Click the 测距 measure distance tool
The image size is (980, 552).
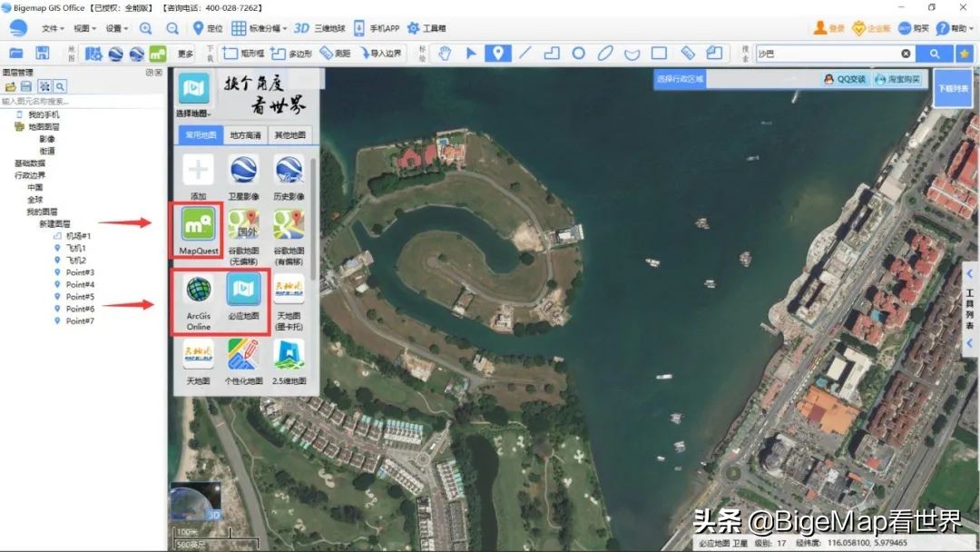(x=336, y=54)
